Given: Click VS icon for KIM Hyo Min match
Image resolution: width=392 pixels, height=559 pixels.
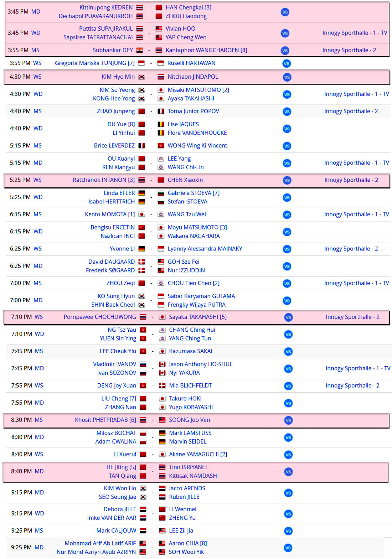Looking at the screenshot, I should pos(287,77).
